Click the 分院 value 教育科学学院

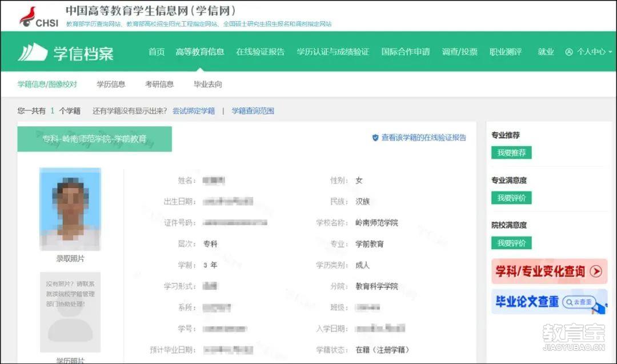coord(376,286)
